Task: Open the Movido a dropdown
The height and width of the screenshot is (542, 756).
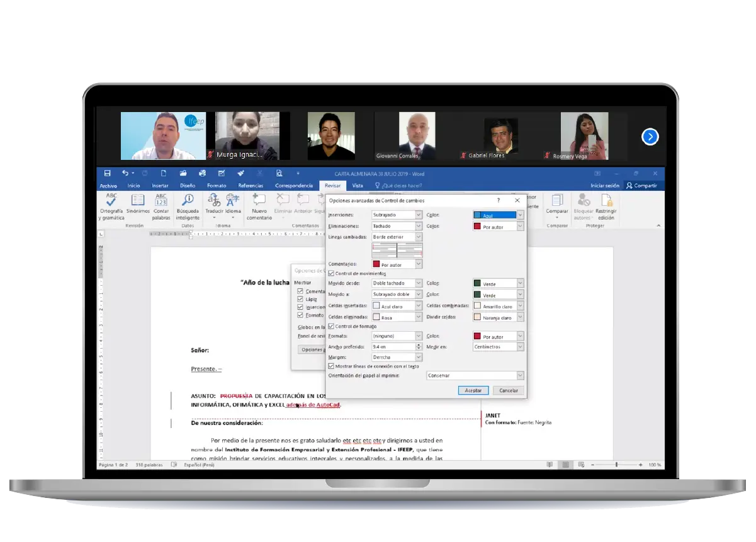Action: point(397,294)
